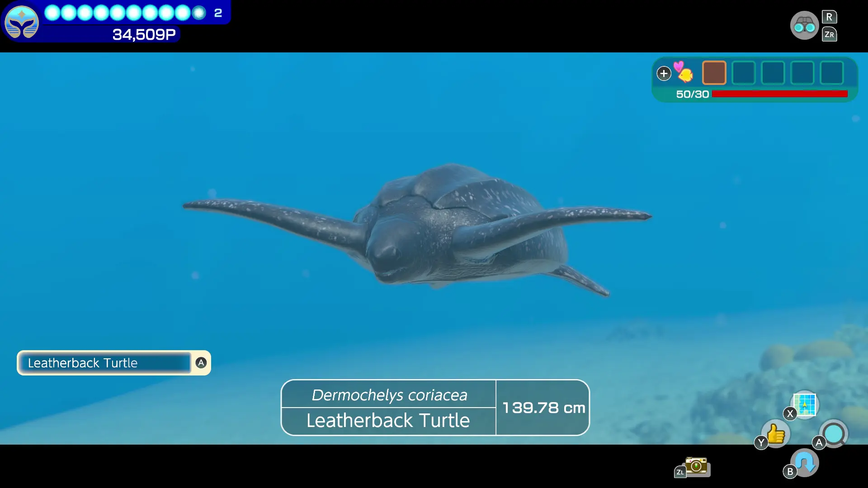Click the 50/30 buddy count text
This screenshot has height=488, width=868.
tap(692, 94)
